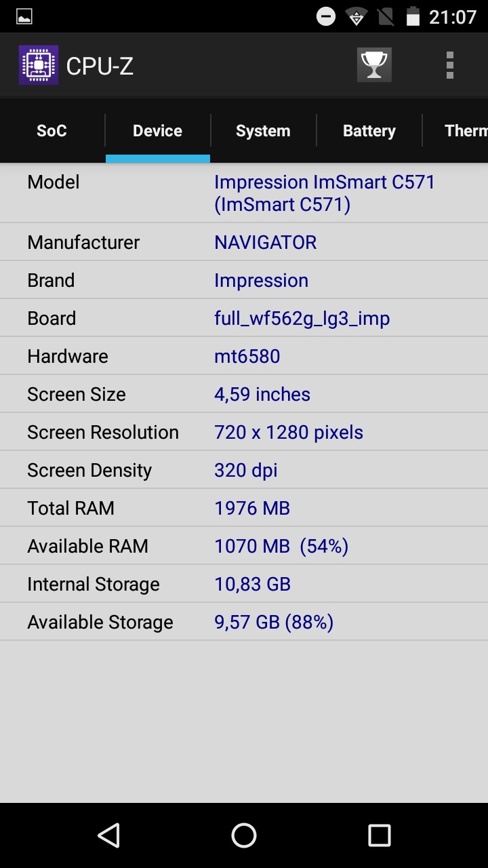The image size is (488, 868).
Task: Switch to the SoC tab
Action: [52, 131]
